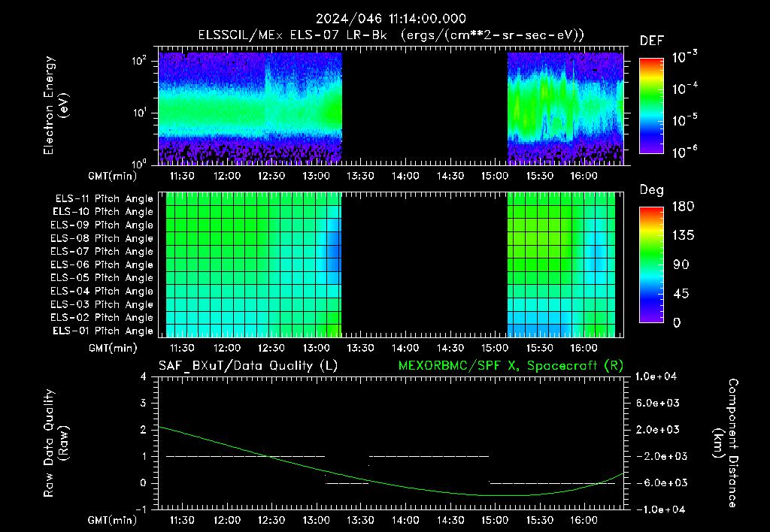Click the Electron Energy (eV) axis label
Viewport: 770px width, 532px height.
point(56,105)
